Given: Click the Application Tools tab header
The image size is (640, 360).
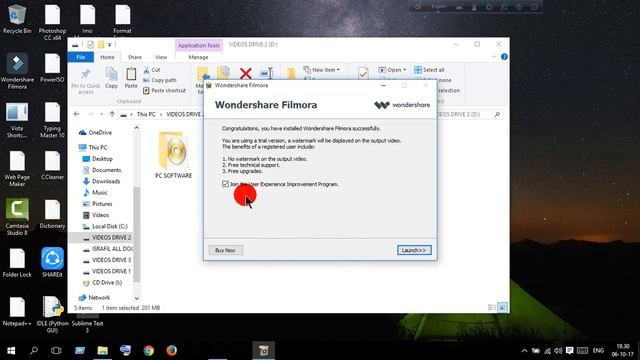Looking at the screenshot, I should [x=199, y=45].
